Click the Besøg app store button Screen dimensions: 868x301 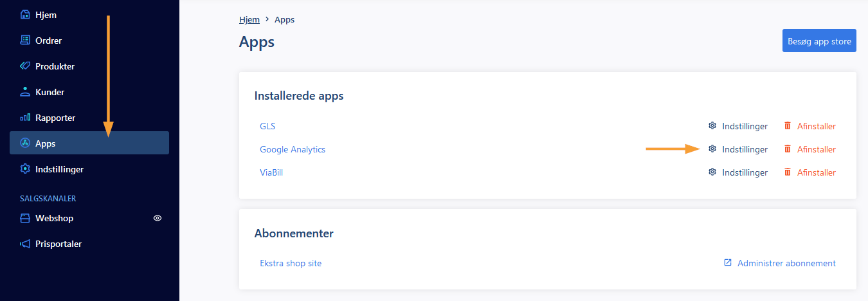coord(819,41)
